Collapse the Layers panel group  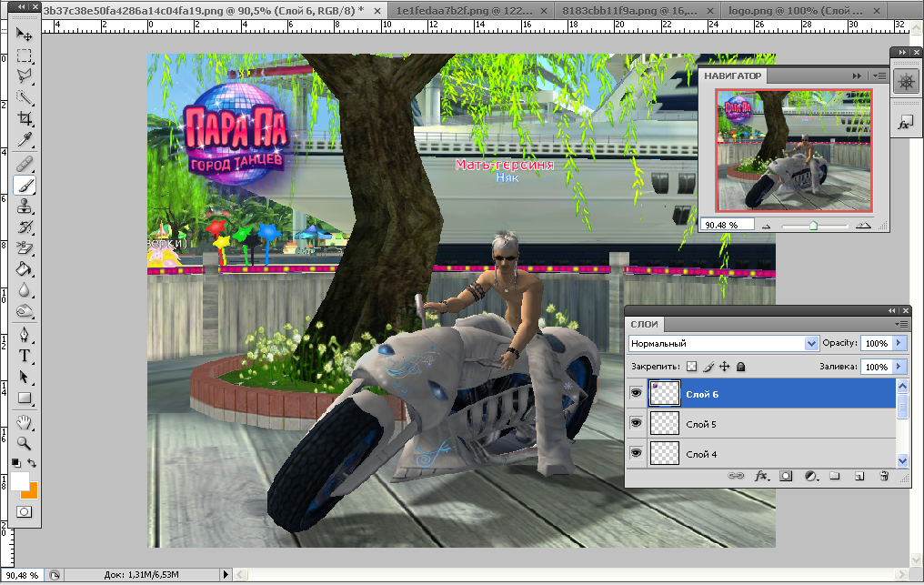point(892,311)
